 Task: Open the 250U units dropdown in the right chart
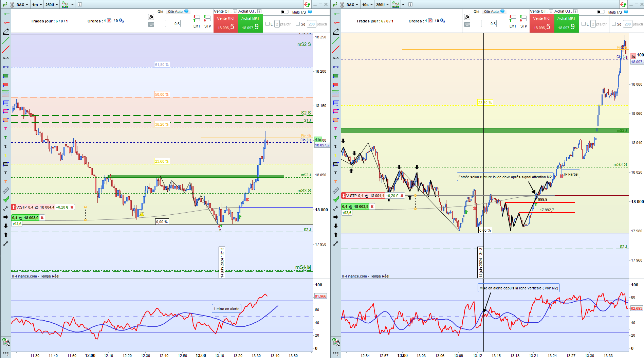pyautogui.click(x=383, y=4)
